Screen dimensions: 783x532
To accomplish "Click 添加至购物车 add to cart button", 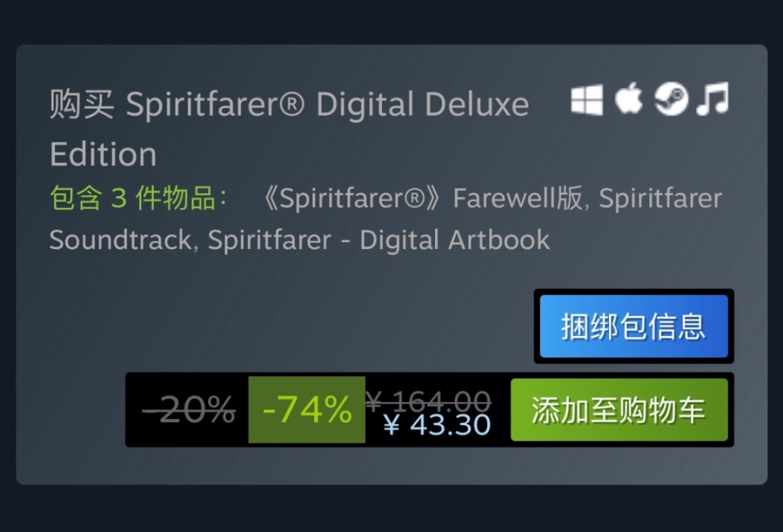I will 619,409.
